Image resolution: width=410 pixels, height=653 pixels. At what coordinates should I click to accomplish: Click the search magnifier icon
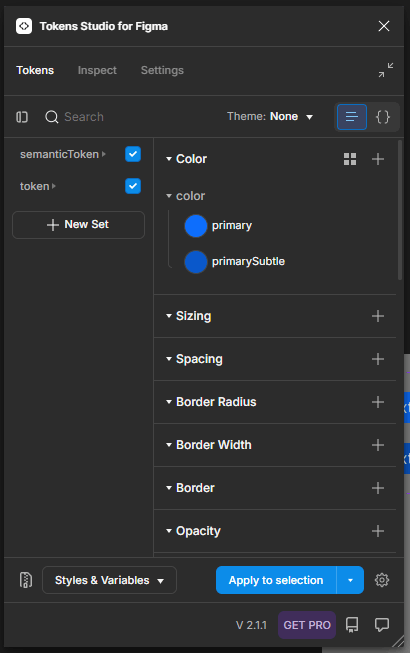[52, 117]
